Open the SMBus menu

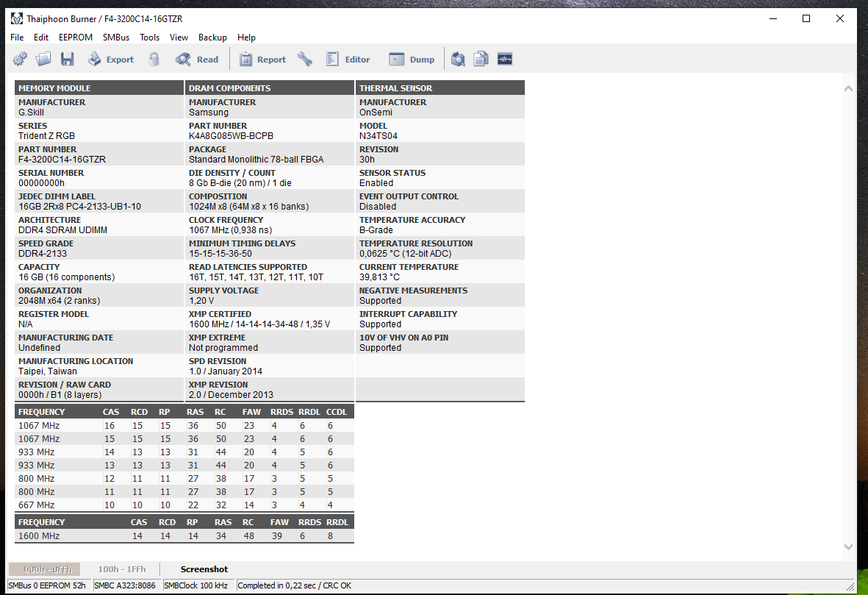tap(116, 37)
